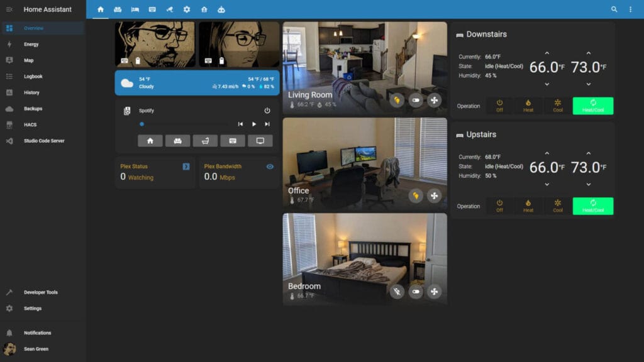Open the three-dot overflow menu

(630, 9)
